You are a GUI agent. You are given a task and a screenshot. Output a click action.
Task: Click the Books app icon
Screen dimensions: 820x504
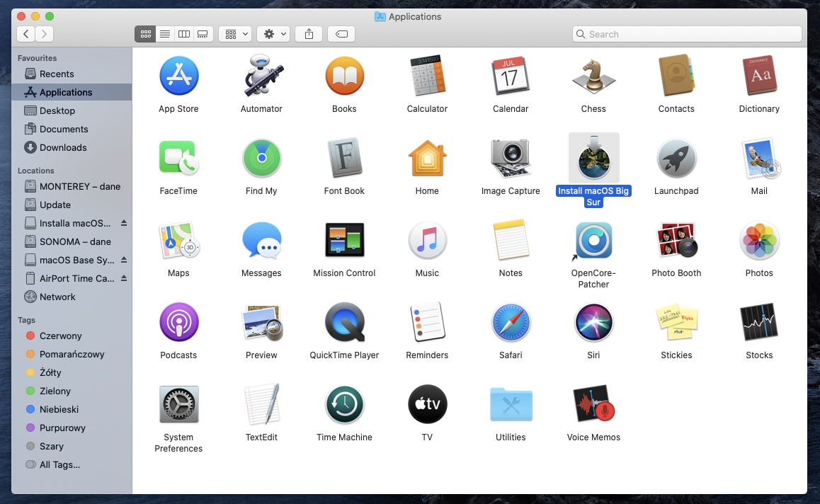pyautogui.click(x=344, y=76)
